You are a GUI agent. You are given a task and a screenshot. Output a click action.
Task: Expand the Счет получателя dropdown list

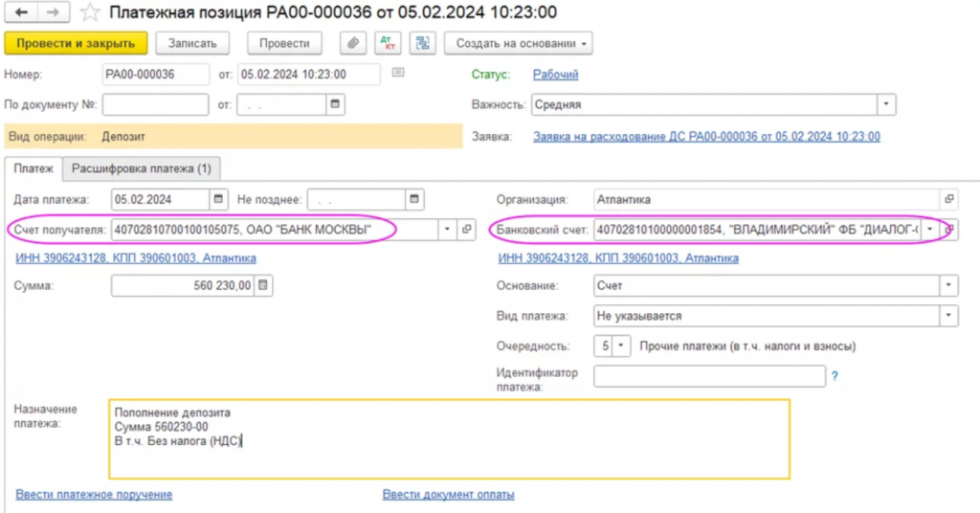pos(447,230)
